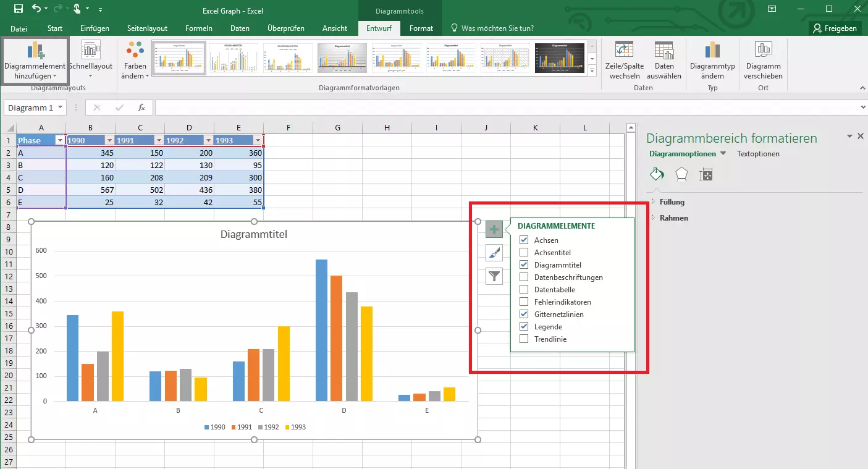The image size is (868, 469).
Task: Enable Datenbeschriftungen checkbox
Action: (524, 277)
